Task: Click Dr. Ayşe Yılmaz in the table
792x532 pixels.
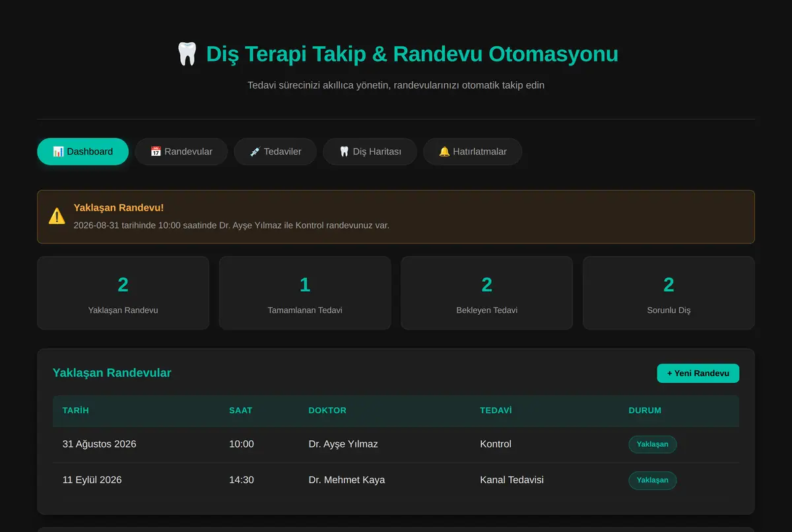Action: (x=343, y=444)
